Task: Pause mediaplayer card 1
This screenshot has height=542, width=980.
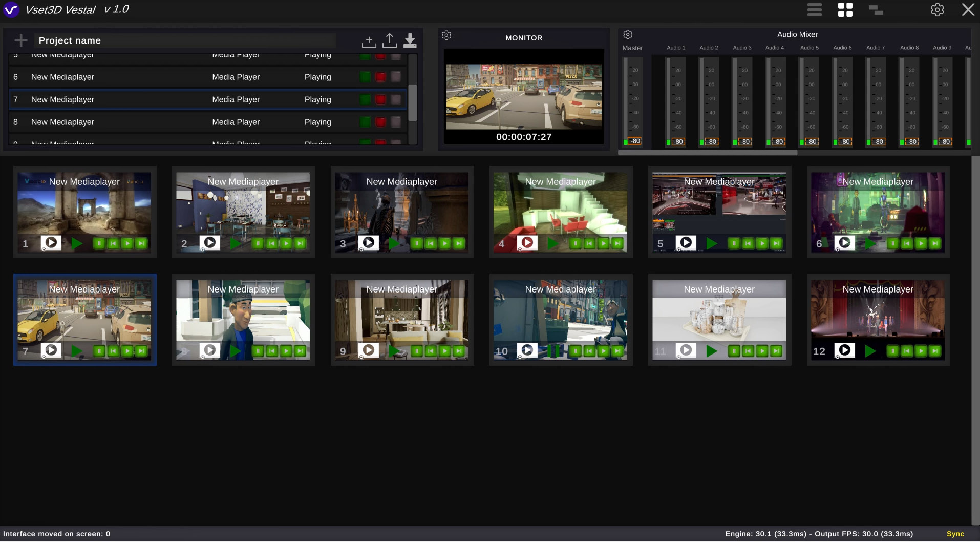Action: tap(99, 243)
